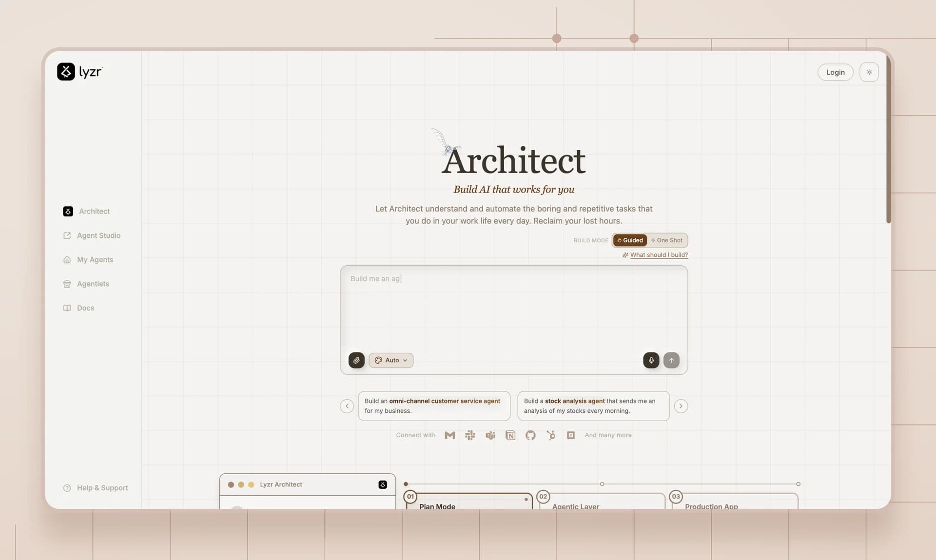The width and height of the screenshot is (936, 560).
Task: Open Agent Studio from the sidebar
Action: click(x=98, y=235)
